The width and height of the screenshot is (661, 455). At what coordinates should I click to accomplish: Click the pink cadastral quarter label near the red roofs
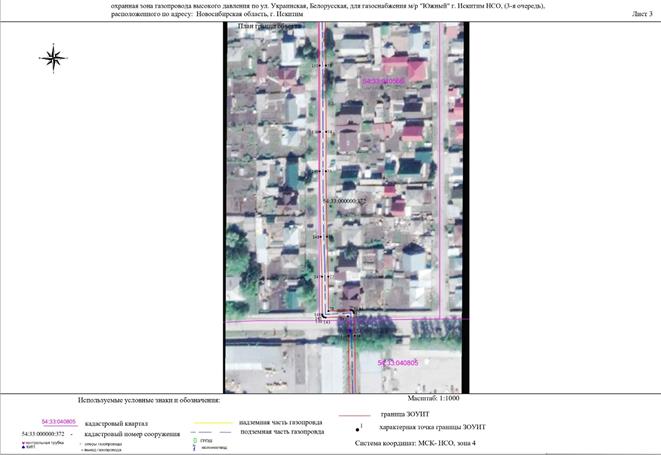[383, 81]
